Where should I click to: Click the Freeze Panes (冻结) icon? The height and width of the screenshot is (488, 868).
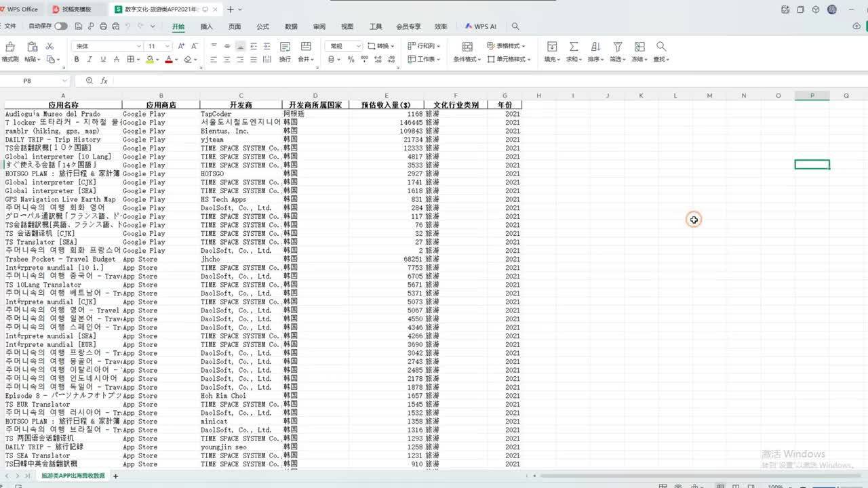639,46
